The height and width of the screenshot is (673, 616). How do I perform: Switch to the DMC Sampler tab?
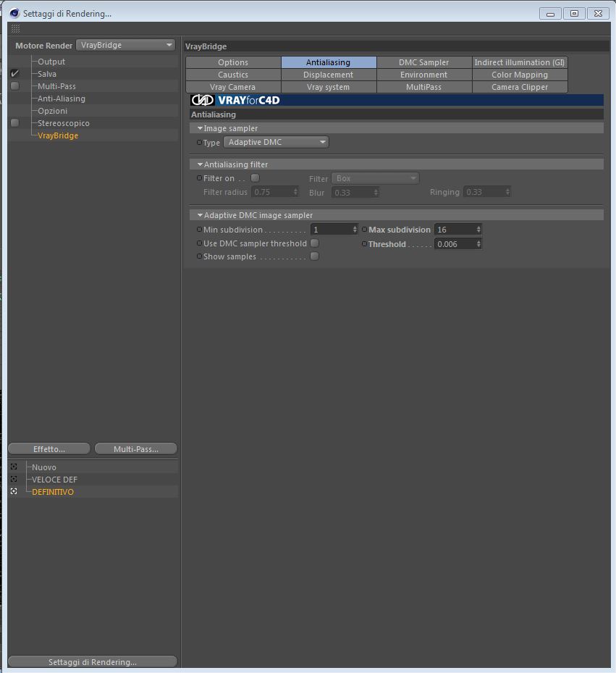tap(424, 62)
